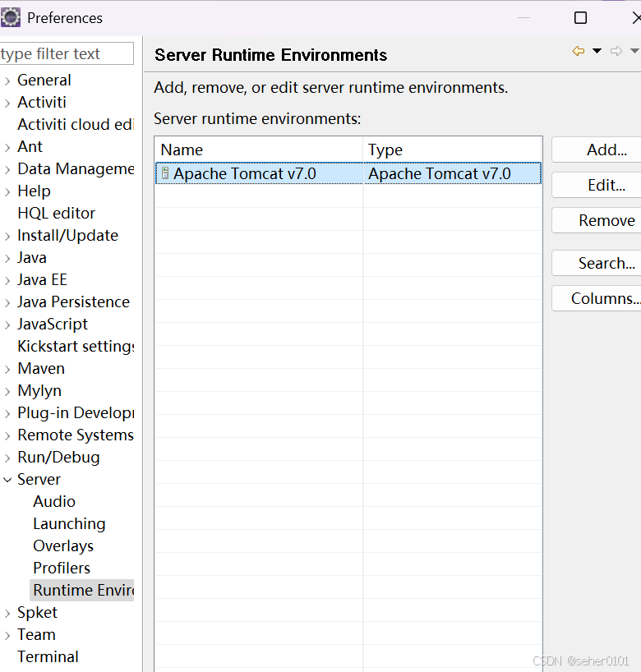Image resolution: width=641 pixels, height=672 pixels.
Task: Select Runtime Environments tree item
Action: (83, 590)
